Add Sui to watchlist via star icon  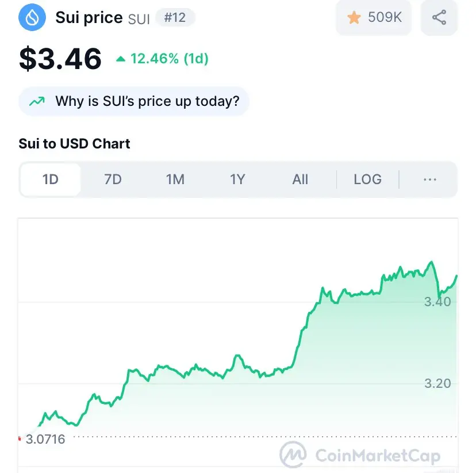pyautogui.click(x=354, y=17)
